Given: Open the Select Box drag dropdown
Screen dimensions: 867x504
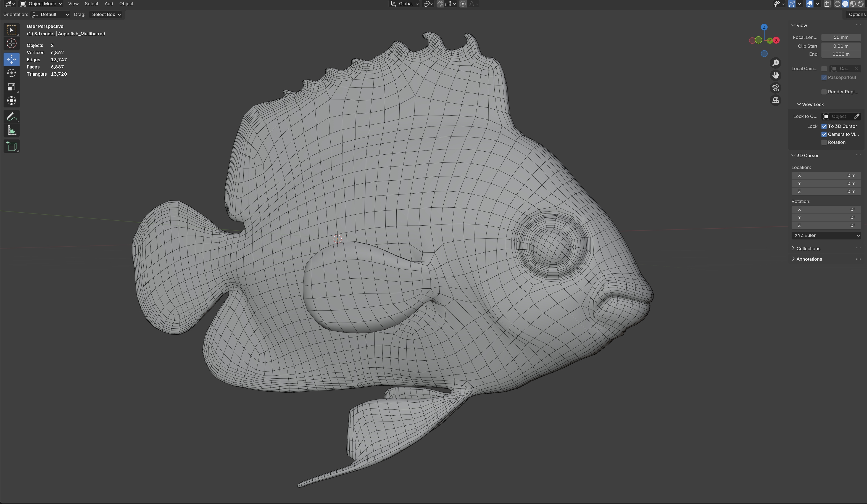Looking at the screenshot, I should coord(106,14).
